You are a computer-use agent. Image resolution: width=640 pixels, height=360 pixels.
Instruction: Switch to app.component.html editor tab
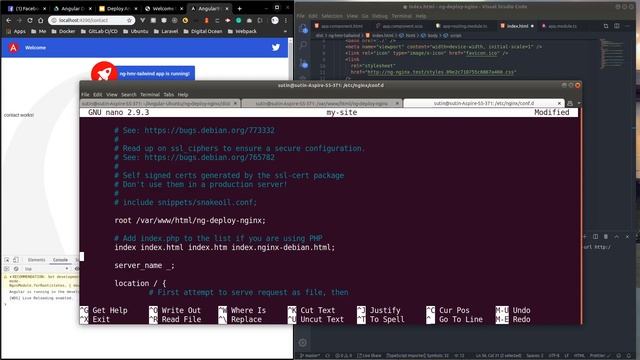pyautogui.click(x=338, y=26)
